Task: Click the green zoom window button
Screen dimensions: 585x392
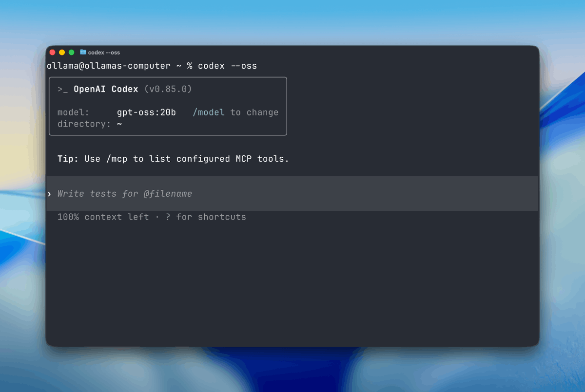Action: 71,52
